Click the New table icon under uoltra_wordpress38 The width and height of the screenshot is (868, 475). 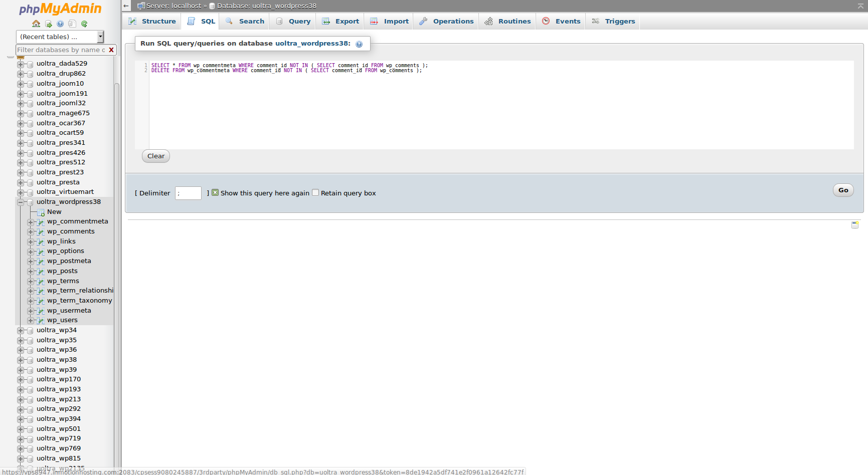(x=41, y=212)
